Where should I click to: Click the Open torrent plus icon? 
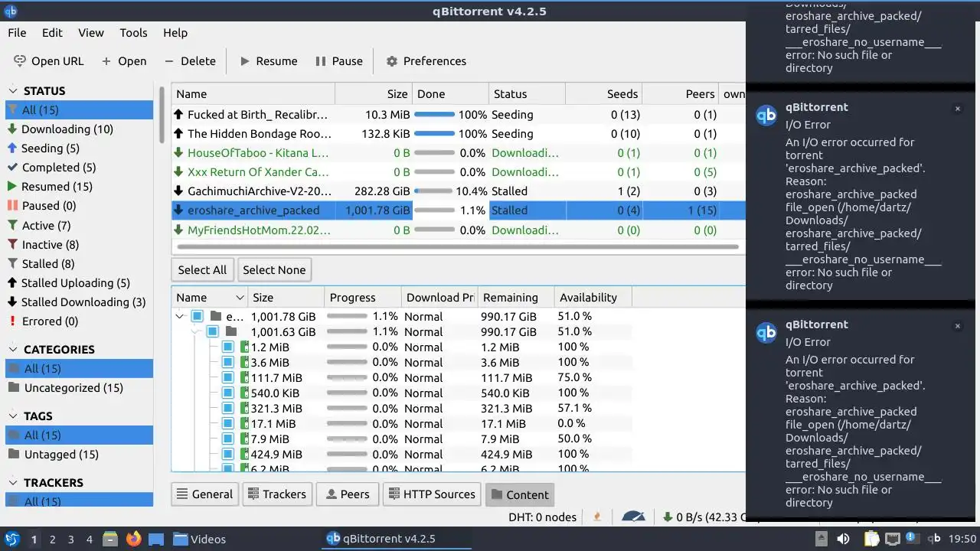point(106,61)
